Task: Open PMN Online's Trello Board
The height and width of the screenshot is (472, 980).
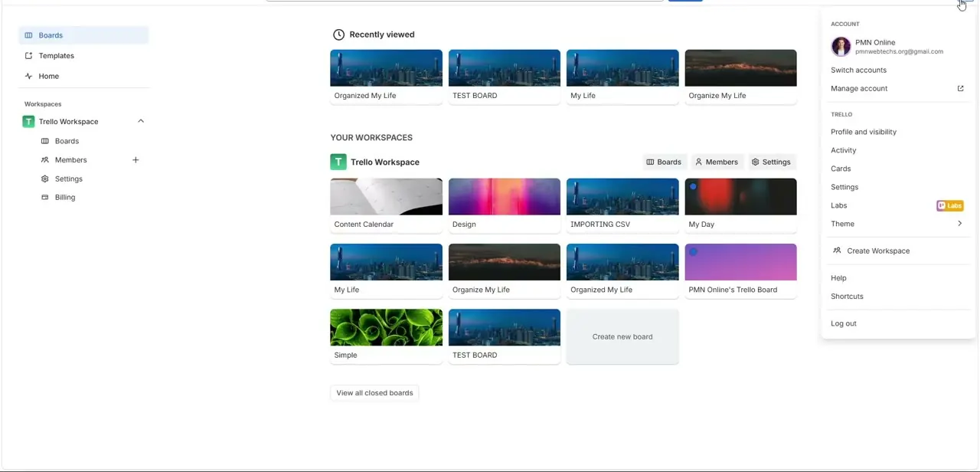Action: pos(741,271)
